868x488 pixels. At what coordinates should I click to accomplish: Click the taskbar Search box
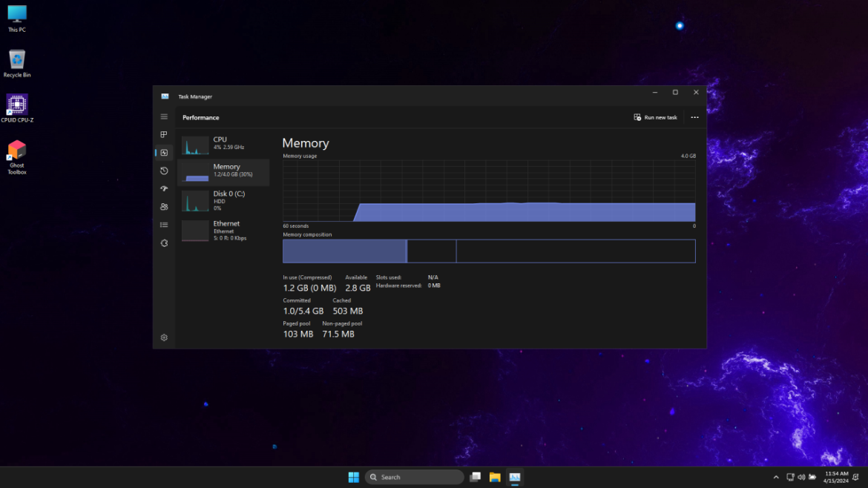pos(415,477)
